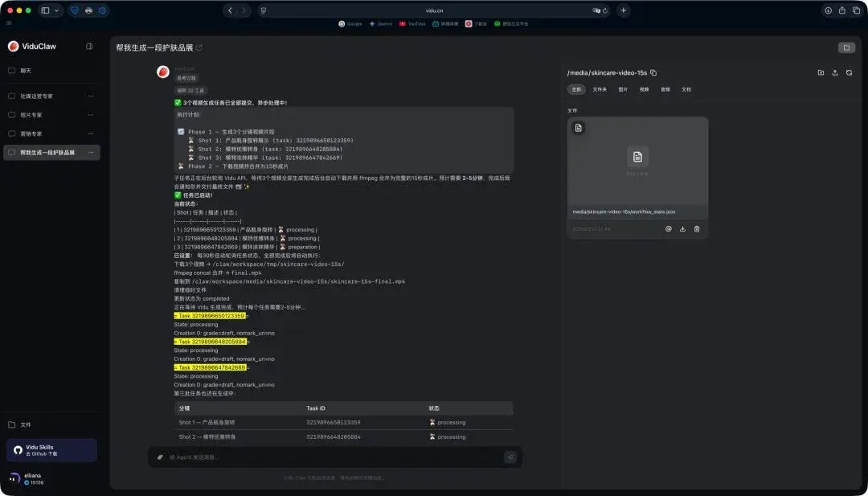The height and width of the screenshot is (496, 868).
Task: Collapse the ViduClaw sidebar panel icon
Action: click(x=89, y=47)
